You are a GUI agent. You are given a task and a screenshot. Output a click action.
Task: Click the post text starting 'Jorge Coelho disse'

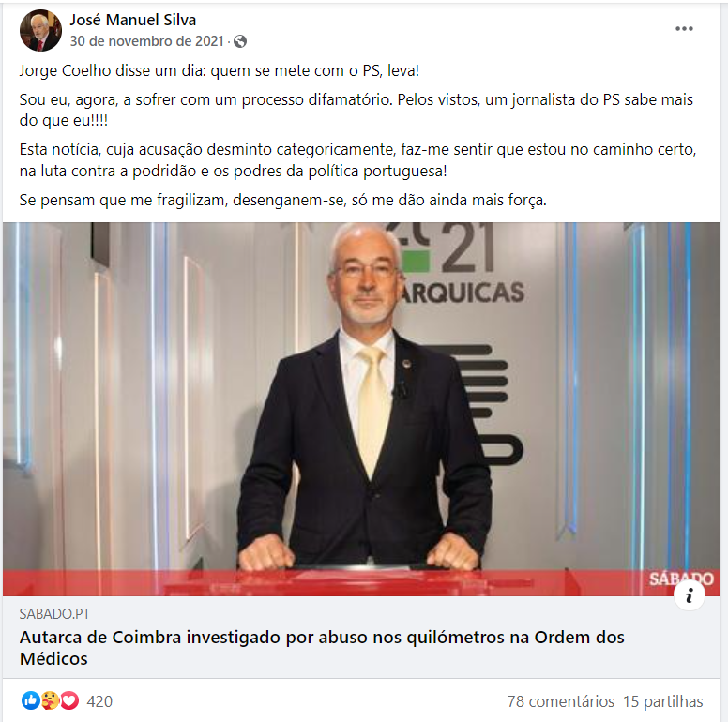coord(220,71)
